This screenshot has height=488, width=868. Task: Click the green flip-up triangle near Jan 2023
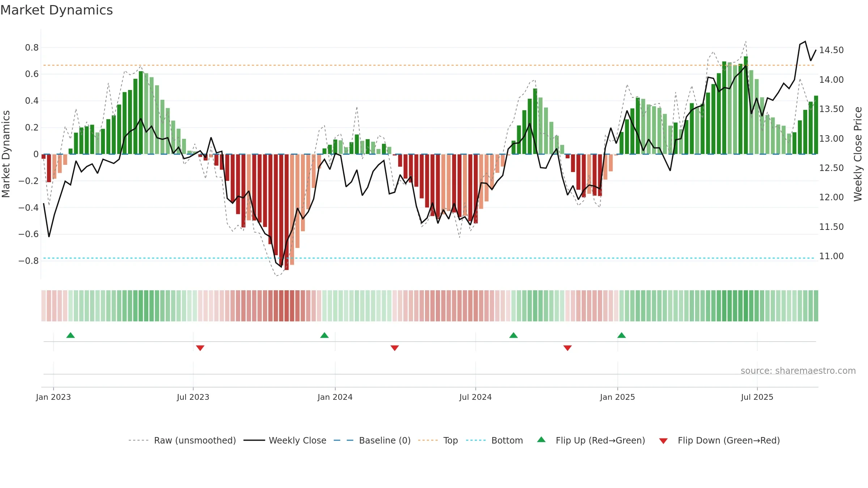71,335
